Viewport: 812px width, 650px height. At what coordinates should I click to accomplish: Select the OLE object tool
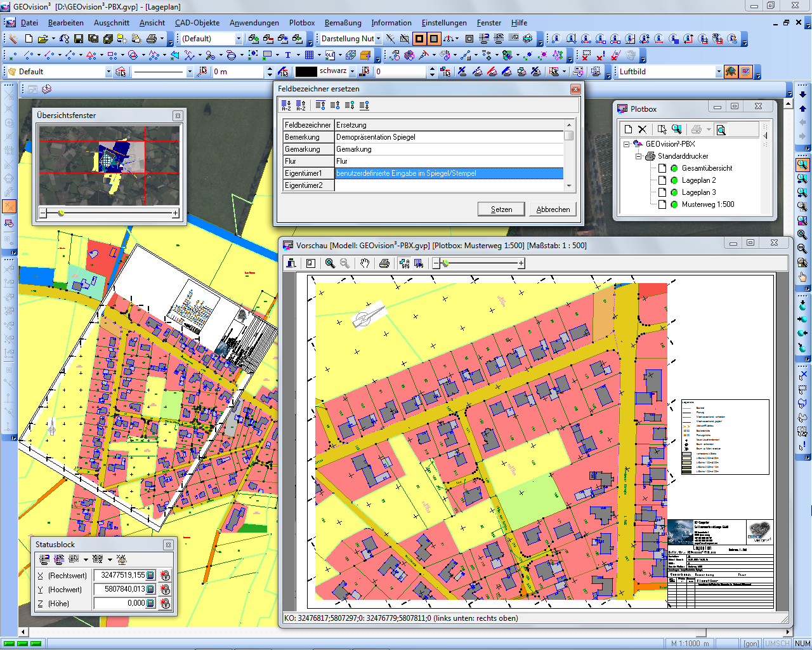(x=331, y=55)
